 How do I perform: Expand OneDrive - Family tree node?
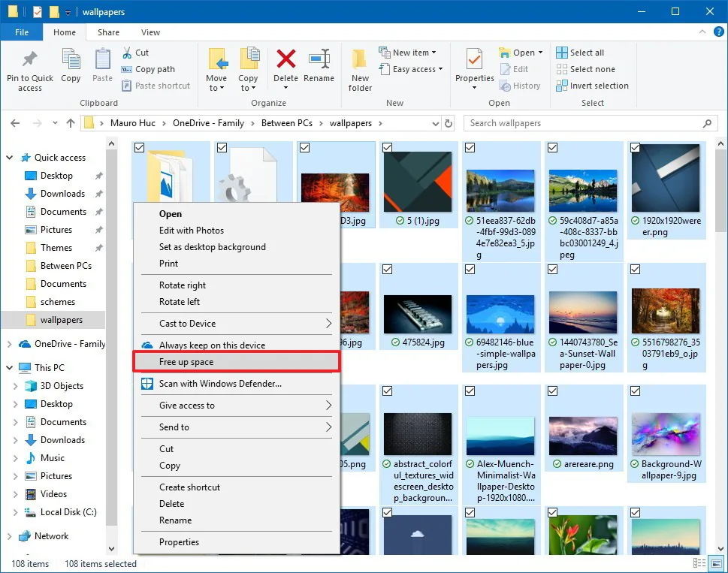tap(9, 344)
